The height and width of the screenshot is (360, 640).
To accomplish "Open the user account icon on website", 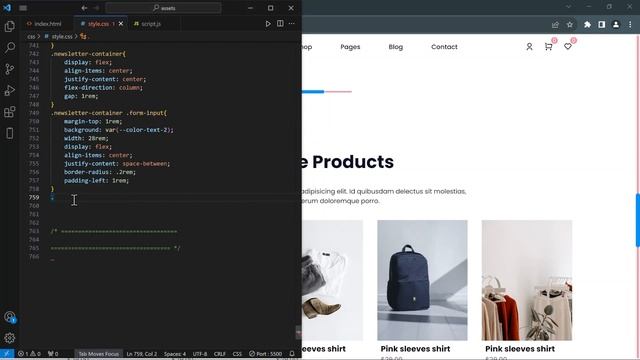I will pos(529,47).
